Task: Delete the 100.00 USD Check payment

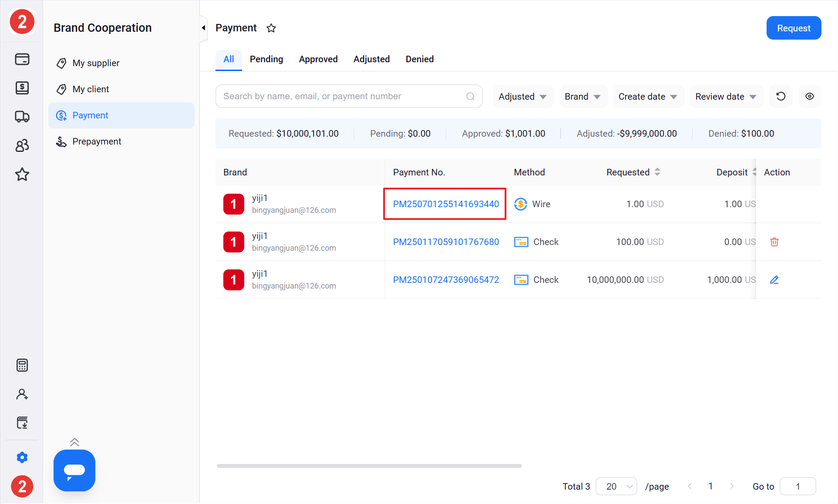Action: (x=774, y=242)
